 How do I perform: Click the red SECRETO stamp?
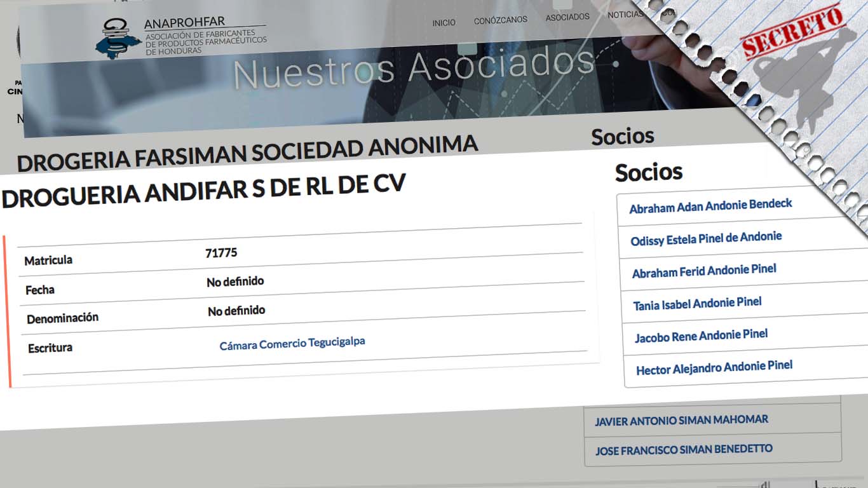coord(792,32)
